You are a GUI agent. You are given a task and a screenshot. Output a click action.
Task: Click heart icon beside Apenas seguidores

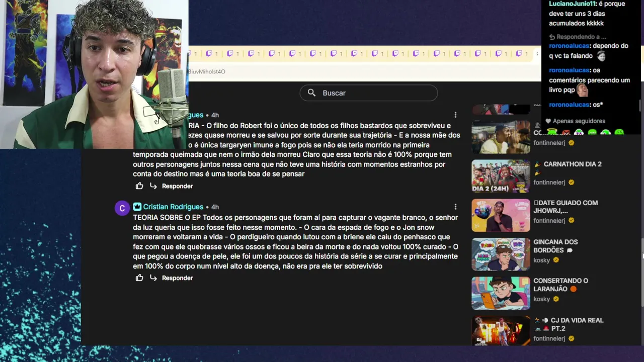[548, 121]
